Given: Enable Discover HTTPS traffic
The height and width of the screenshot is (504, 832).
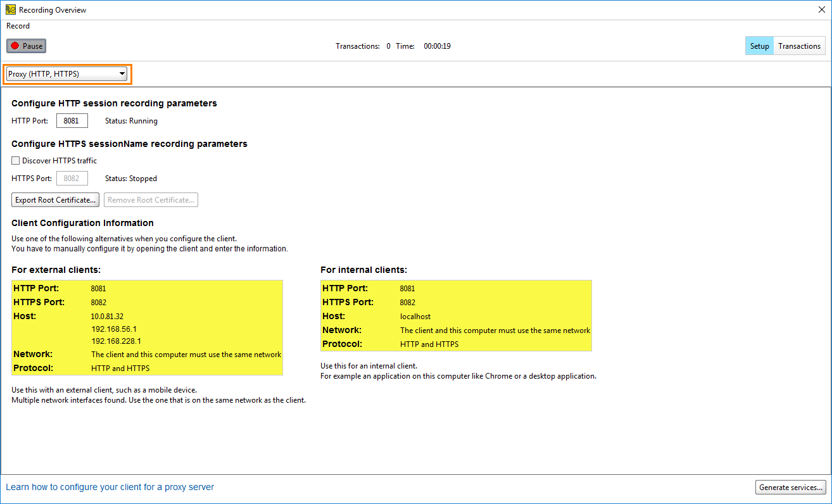Looking at the screenshot, I should [x=15, y=160].
